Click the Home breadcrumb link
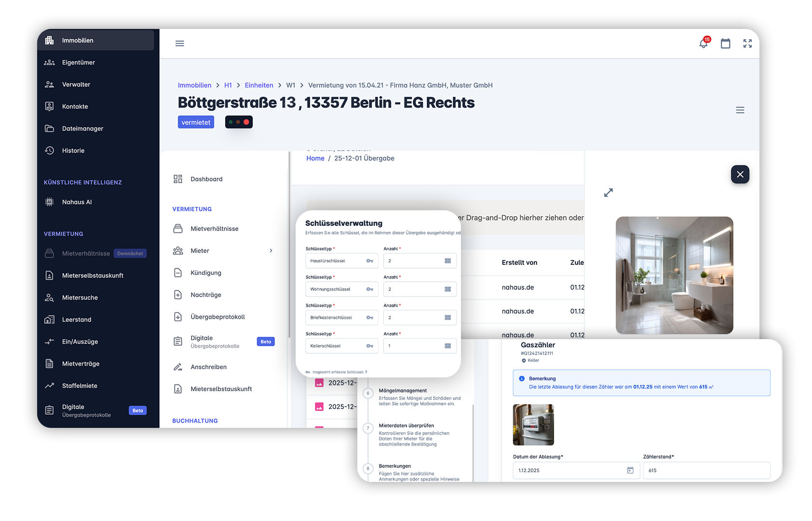Screen dimensions: 812x521 click(315, 158)
